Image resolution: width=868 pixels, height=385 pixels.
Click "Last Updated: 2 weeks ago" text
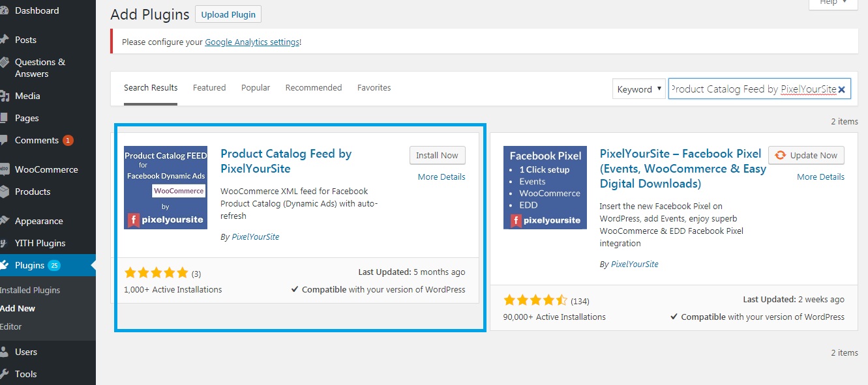(x=794, y=300)
